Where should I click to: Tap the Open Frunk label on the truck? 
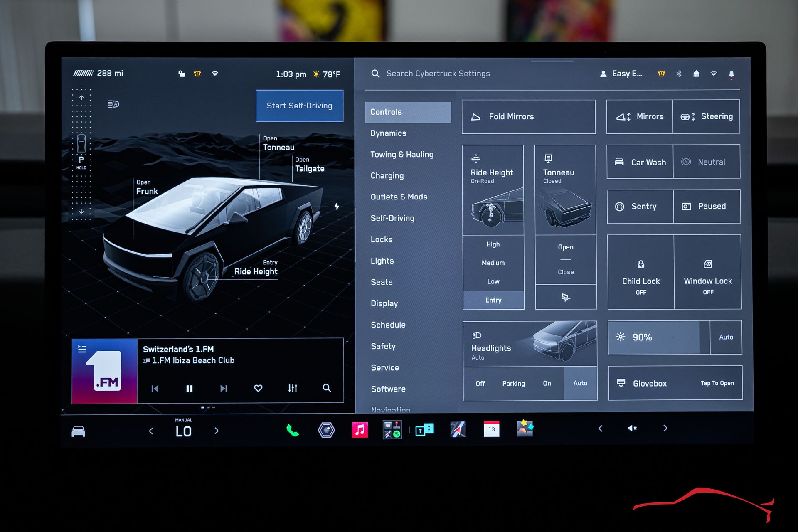tap(147, 187)
